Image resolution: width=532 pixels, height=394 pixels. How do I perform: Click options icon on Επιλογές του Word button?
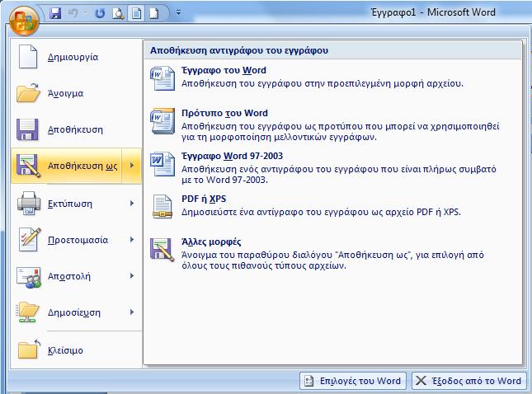pyautogui.click(x=308, y=381)
